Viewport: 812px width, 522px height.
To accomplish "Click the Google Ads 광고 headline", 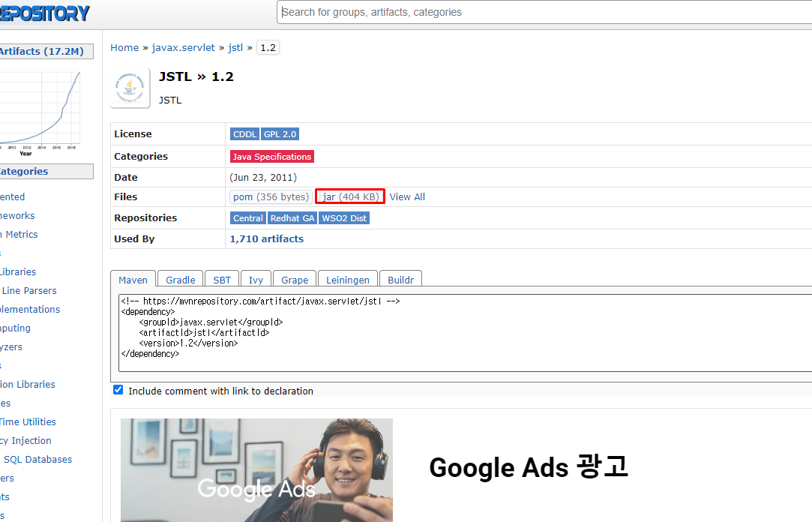I will [529, 467].
